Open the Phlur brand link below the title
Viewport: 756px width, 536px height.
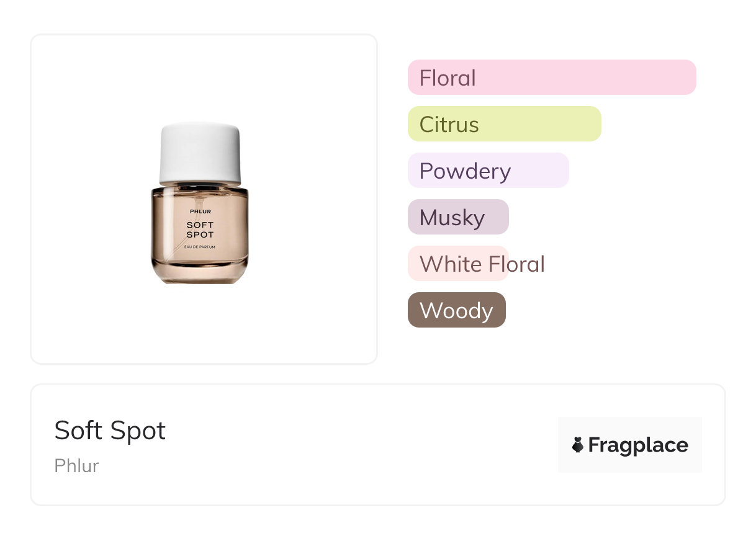coord(76,466)
